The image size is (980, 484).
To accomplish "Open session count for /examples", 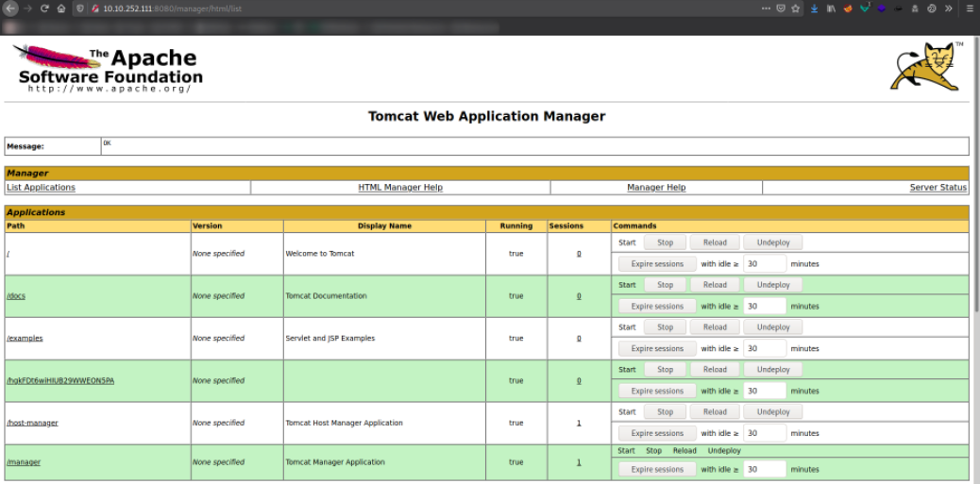I will pos(579,339).
